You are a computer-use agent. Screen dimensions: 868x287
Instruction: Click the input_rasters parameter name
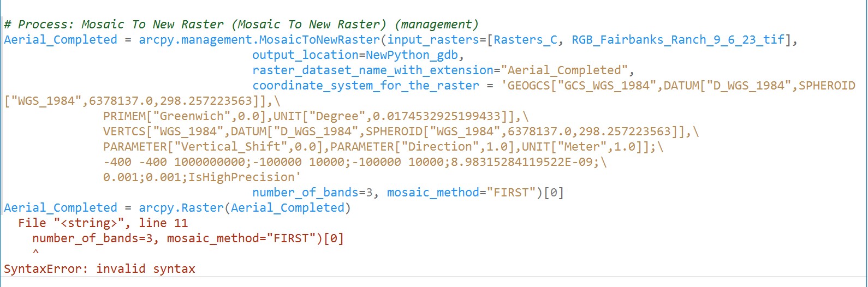click(x=433, y=40)
